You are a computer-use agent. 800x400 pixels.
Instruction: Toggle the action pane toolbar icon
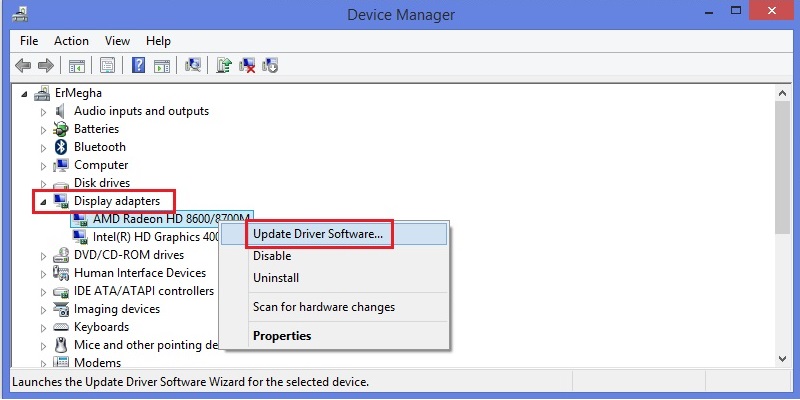click(162, 65)
